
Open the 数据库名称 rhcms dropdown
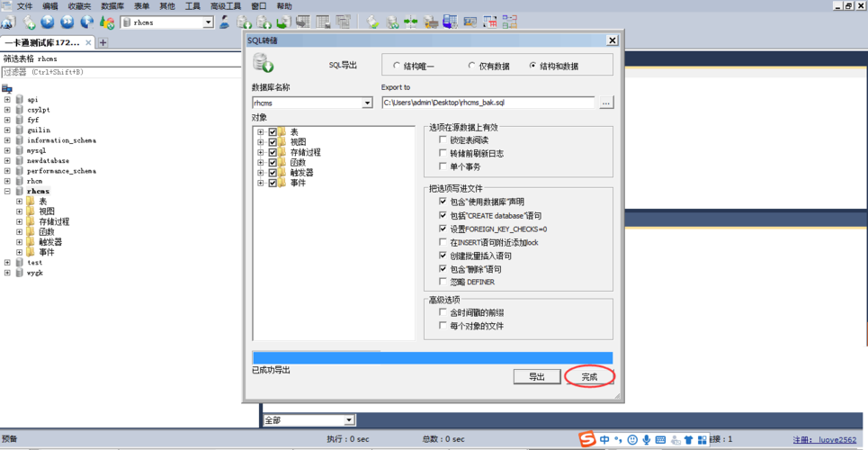pos(366,103)
